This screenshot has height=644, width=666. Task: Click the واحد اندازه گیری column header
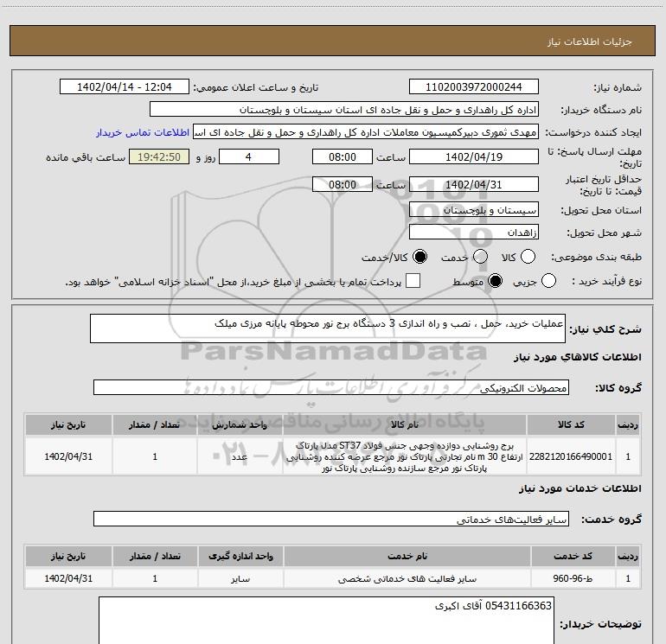point(240,556)
